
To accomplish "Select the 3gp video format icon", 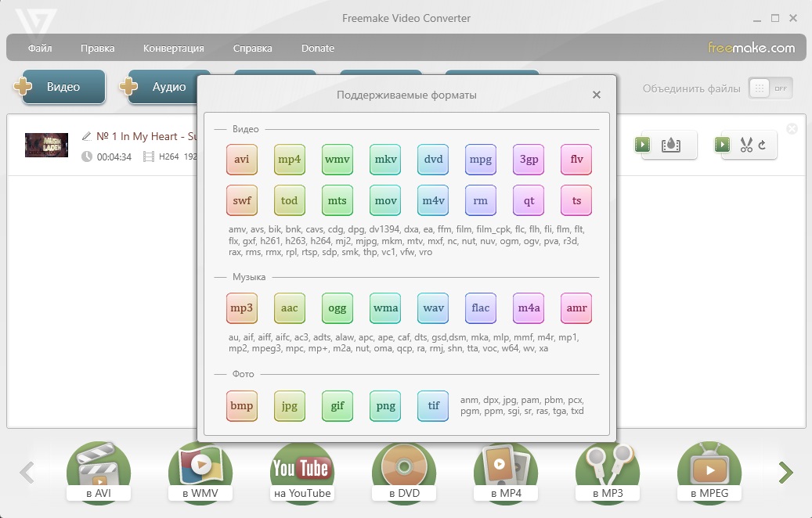I will click(529, 160).
